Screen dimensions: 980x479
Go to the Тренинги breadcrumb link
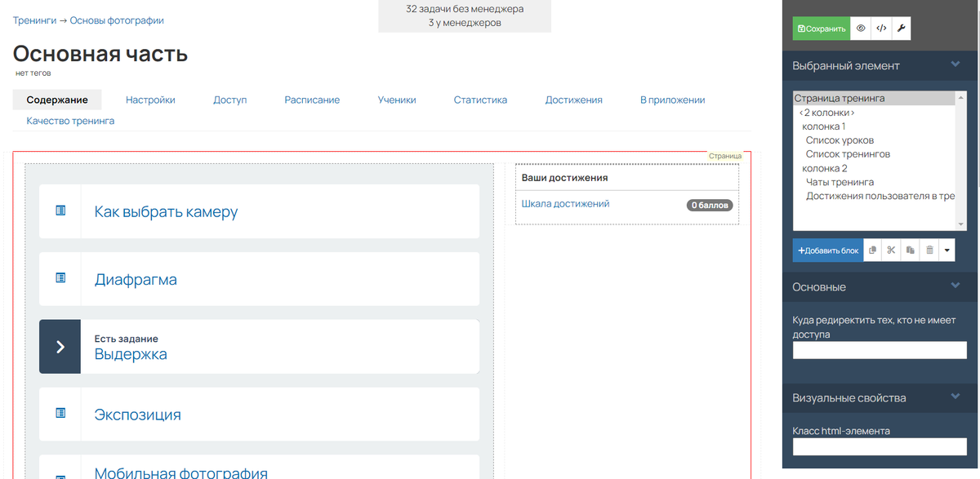[x=34, y=20]
